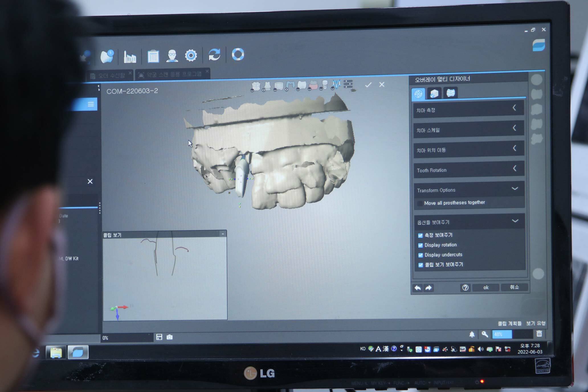The image size is (588, 392).
Task: Click the undo arrow in designer panel
Action: coord(418,288)
